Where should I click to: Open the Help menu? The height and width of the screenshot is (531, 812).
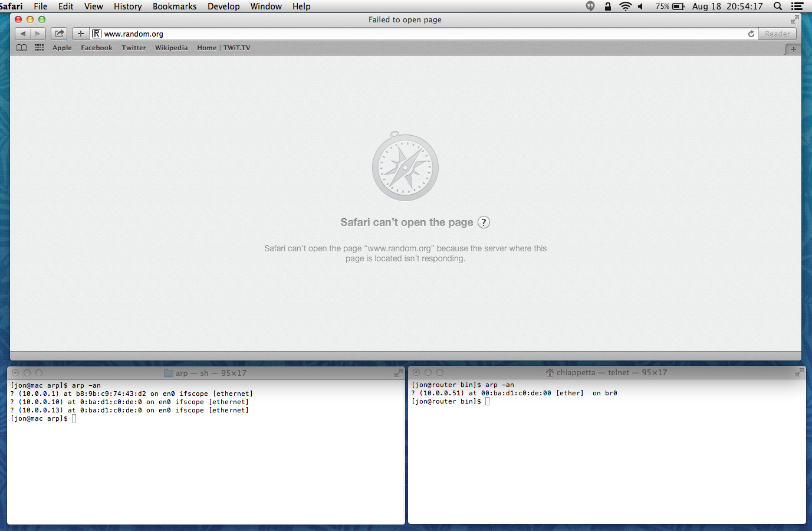click(301, 6)
